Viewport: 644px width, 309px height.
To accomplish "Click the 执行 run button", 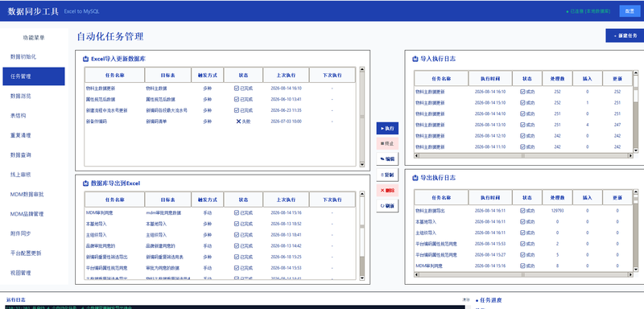I will pyautogui.click(x=387, y=129).
